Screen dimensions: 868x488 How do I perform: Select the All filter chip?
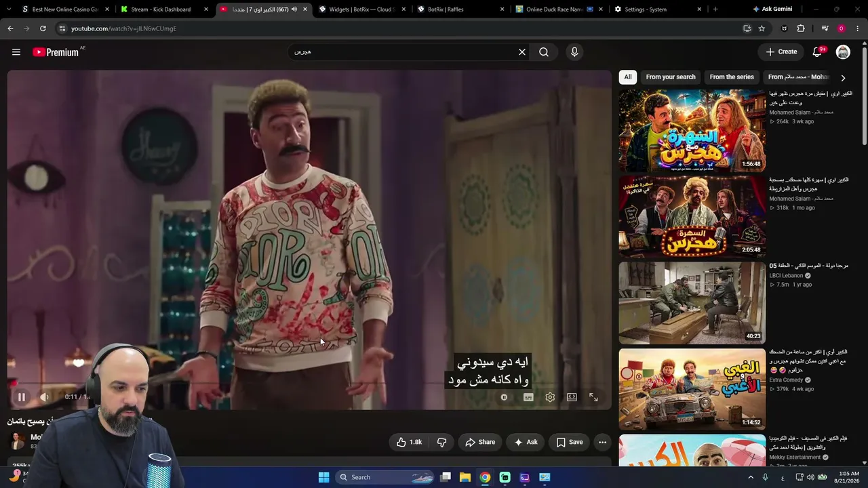coord(628,77)
